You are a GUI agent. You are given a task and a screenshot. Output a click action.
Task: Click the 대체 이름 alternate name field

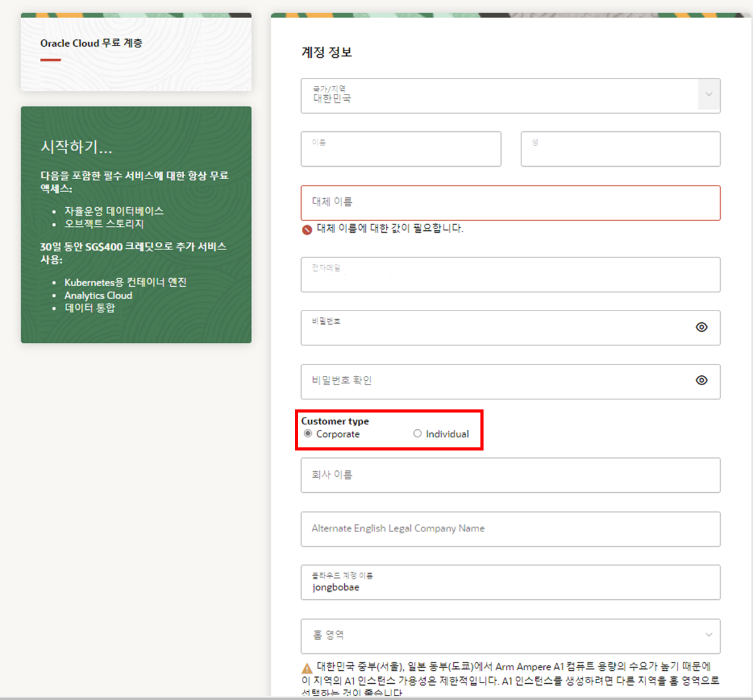pyautogui.click(x=510, y=203)
